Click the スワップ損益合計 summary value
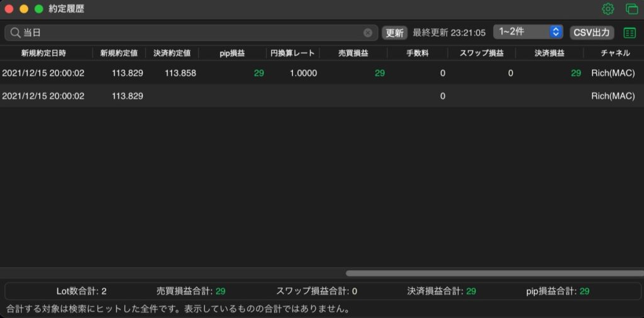The width and height of the screenshot is (644, 318). click(355, 292)
